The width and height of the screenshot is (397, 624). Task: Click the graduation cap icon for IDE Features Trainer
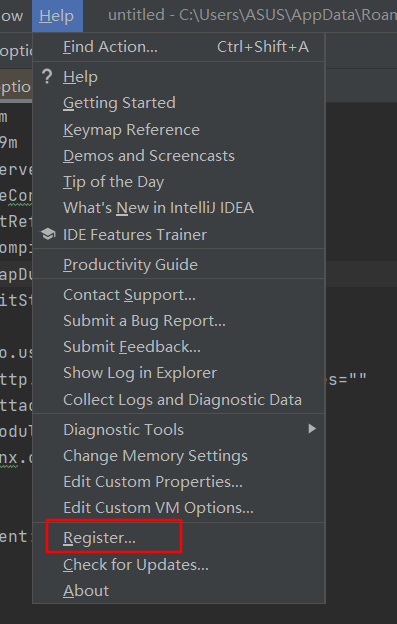tap(48, 234)
